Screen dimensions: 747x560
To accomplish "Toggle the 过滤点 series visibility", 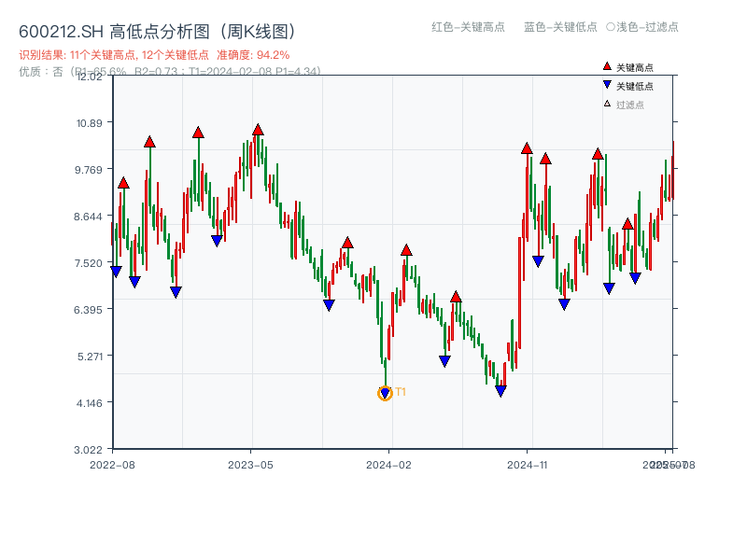I will 627,102.
